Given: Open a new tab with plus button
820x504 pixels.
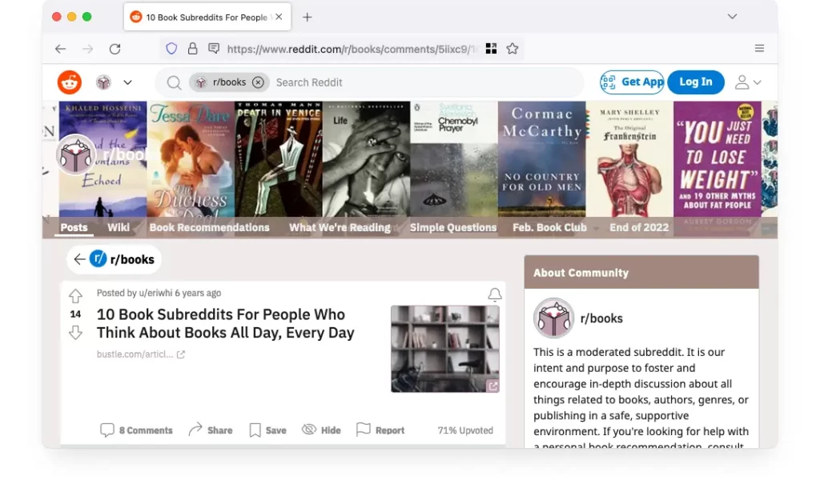Looking at the screenshot, I should [307, 18].
